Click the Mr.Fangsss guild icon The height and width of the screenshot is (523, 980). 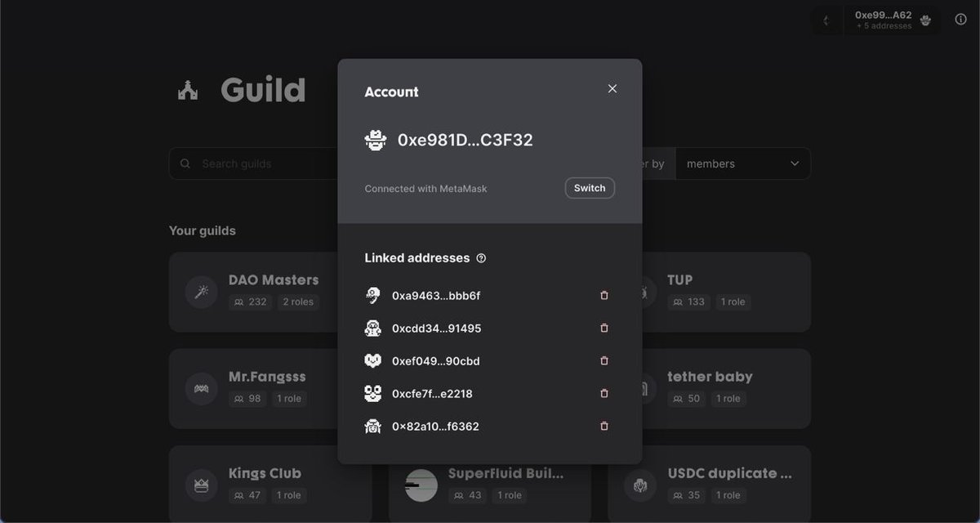pos(201,389)
